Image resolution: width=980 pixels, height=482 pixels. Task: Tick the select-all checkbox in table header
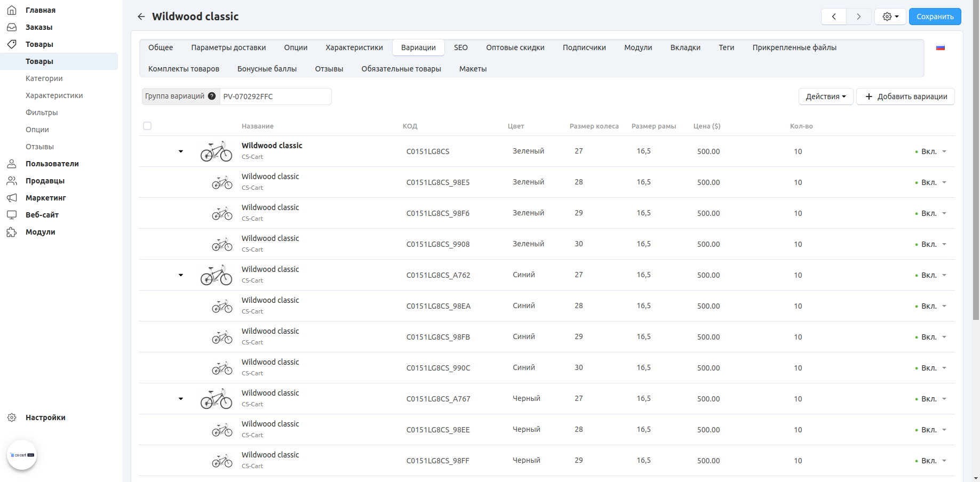point(147,126)
